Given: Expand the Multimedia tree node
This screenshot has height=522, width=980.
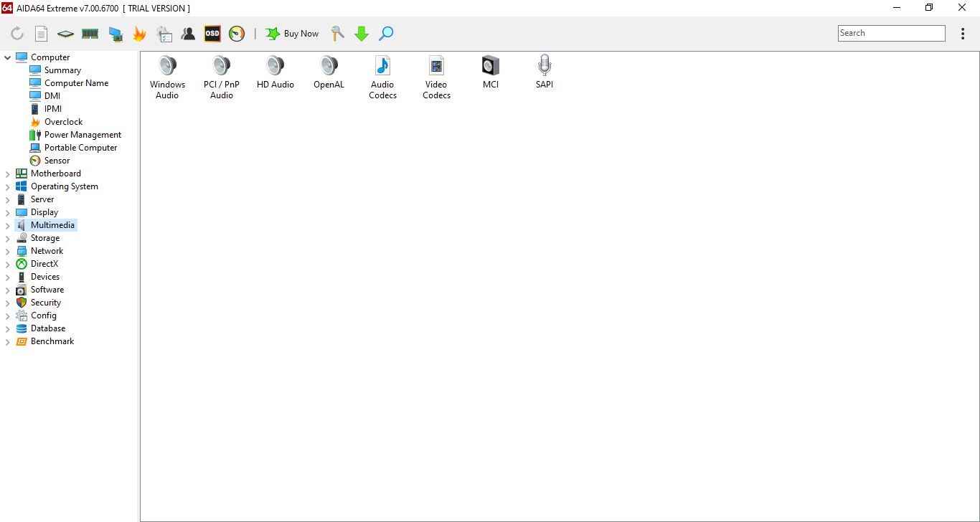Looking at the screenshot, I should (8, 225).
